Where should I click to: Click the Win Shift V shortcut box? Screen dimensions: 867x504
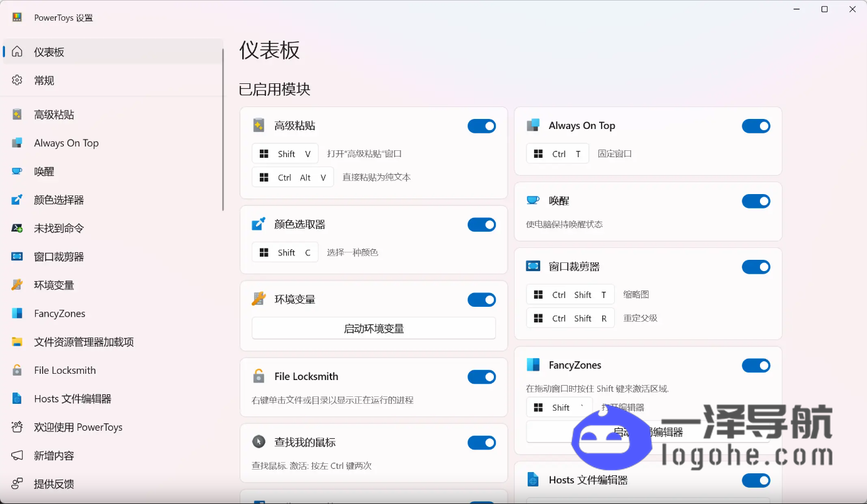285,153
